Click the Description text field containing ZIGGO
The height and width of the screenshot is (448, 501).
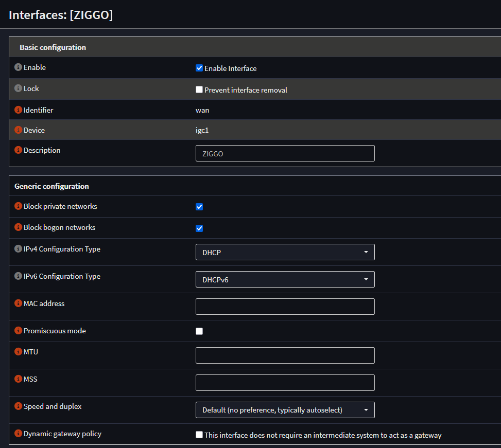285,153
